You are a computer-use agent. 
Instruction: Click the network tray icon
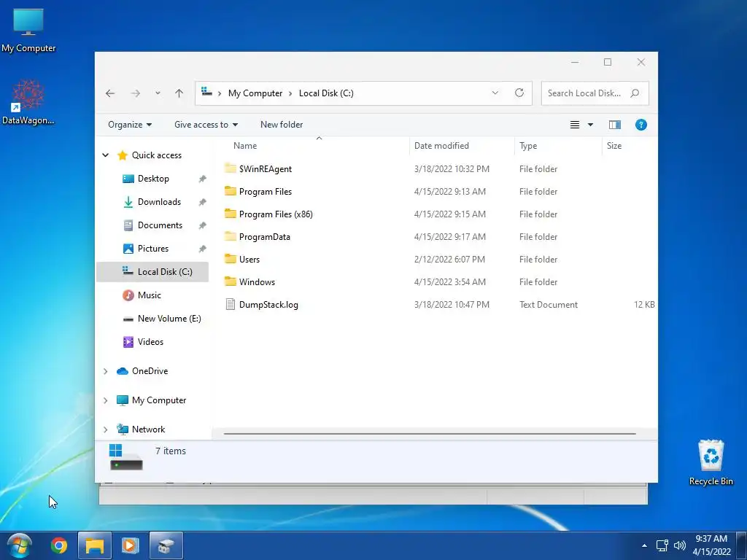click(662, 545)
